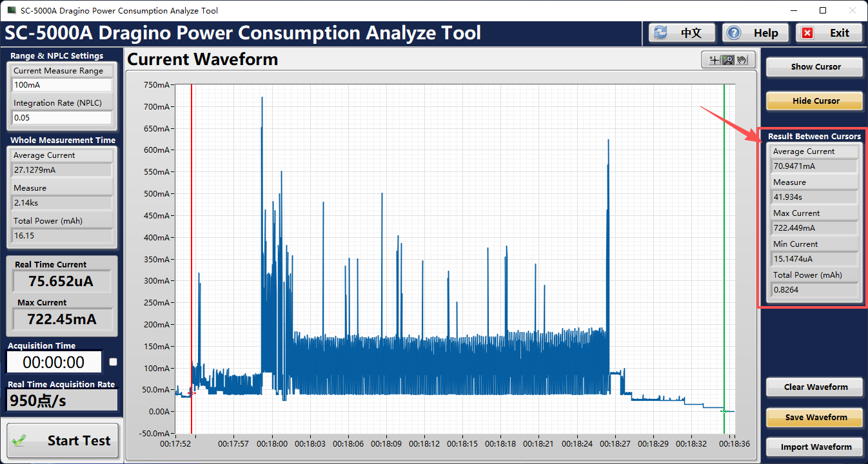Viewport: 868px width, 464px height.
Task: Click the Real Time Current 75.652uA readout
Action: click(62, 282)
